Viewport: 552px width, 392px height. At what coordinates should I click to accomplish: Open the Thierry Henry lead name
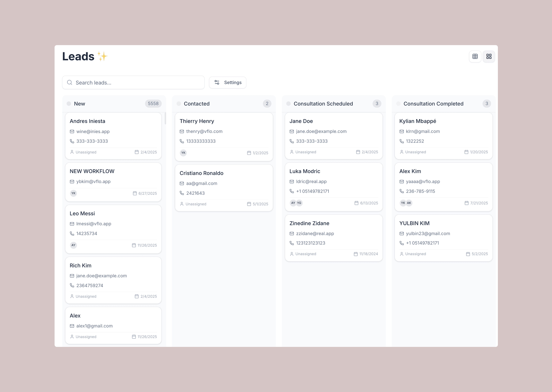coord(197,121)
